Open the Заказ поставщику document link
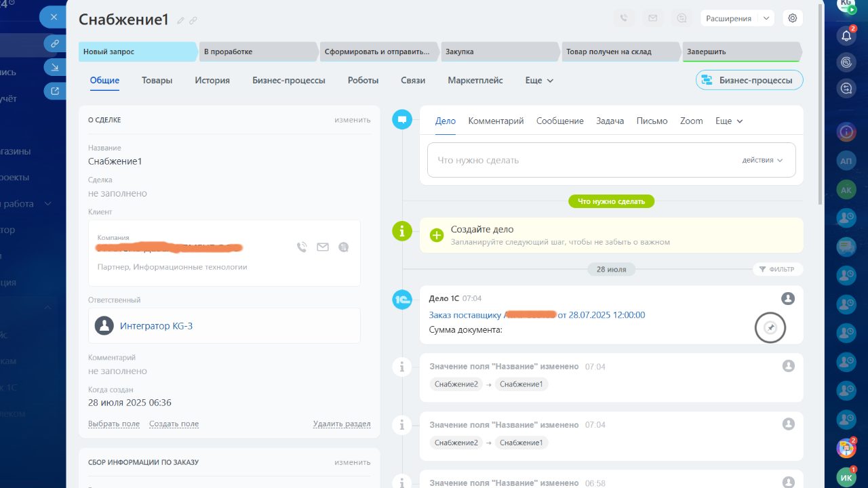 (x=537, y=315)
